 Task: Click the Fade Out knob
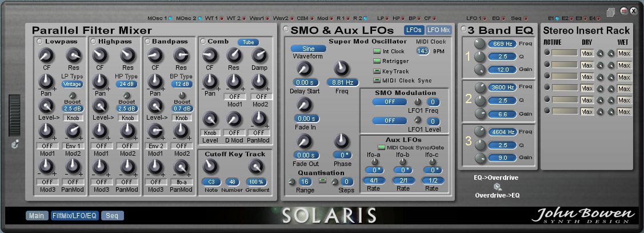coord(304,141)
